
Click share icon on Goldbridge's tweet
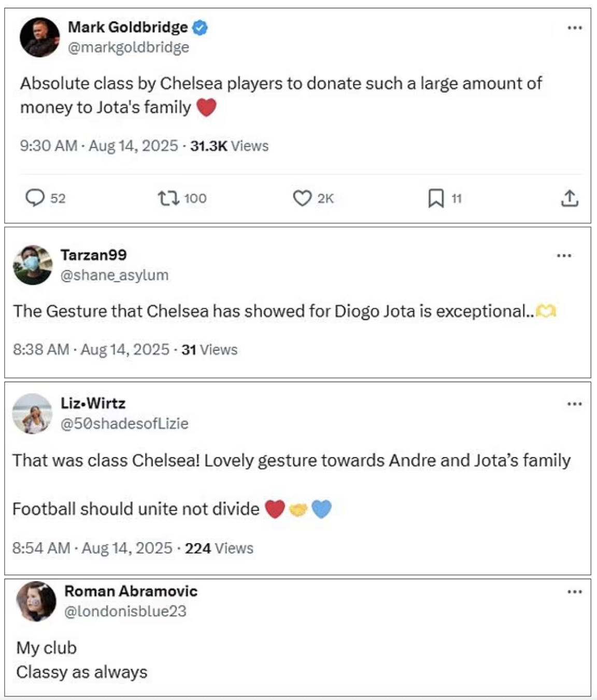[569, 198]
